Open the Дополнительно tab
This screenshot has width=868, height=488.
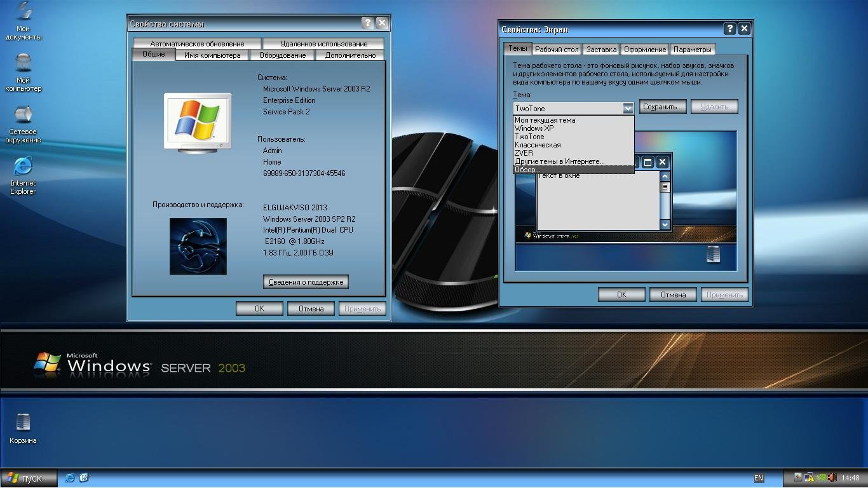pyautogui.click(x=350, y=55)
